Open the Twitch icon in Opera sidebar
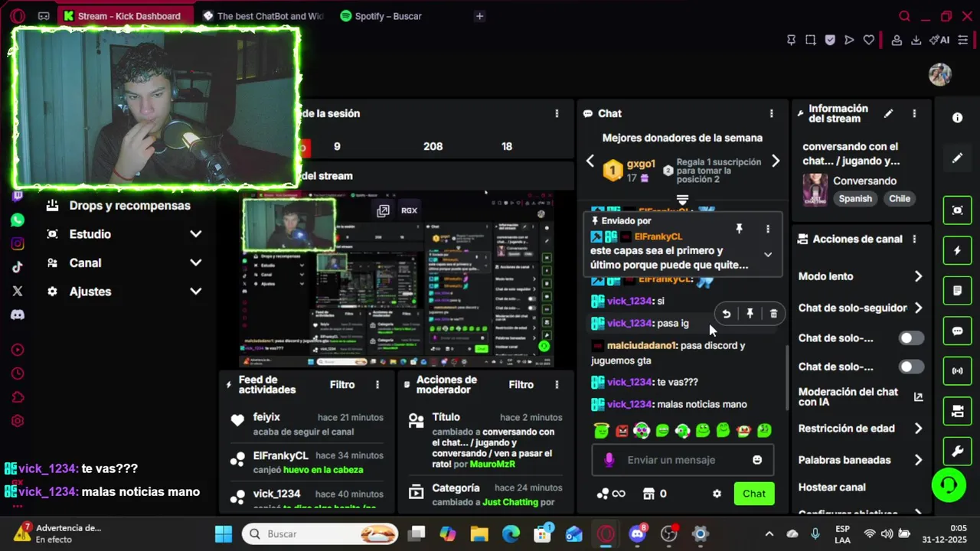Image resolution: width=980 pixels, height=551 pixels. pyautogui.click(x=18, y=196)
